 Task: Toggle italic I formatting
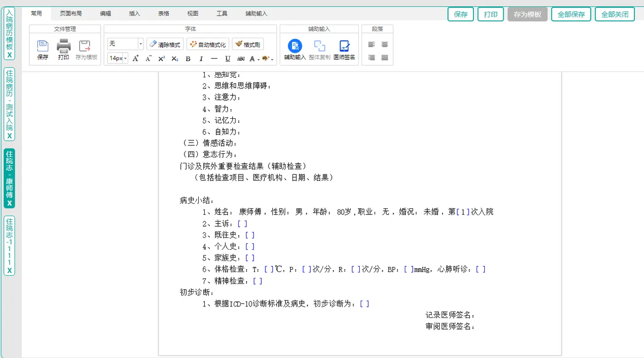[201, 58]
